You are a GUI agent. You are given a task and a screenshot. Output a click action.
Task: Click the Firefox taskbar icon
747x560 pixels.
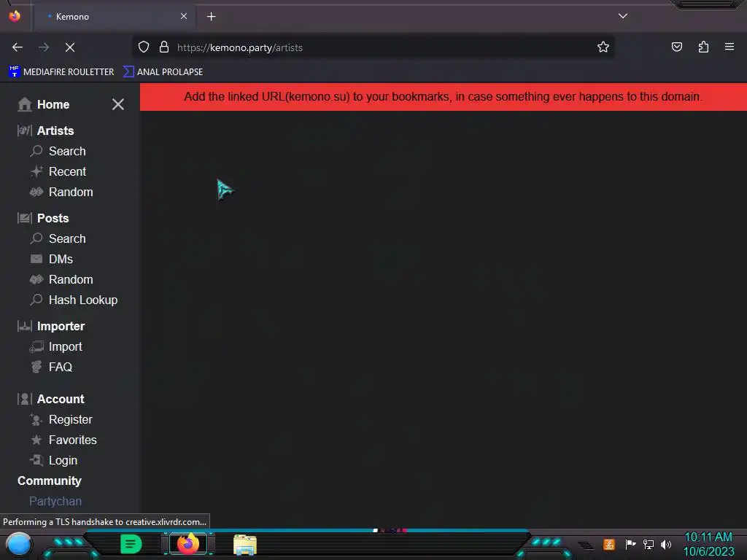[187, 544]
